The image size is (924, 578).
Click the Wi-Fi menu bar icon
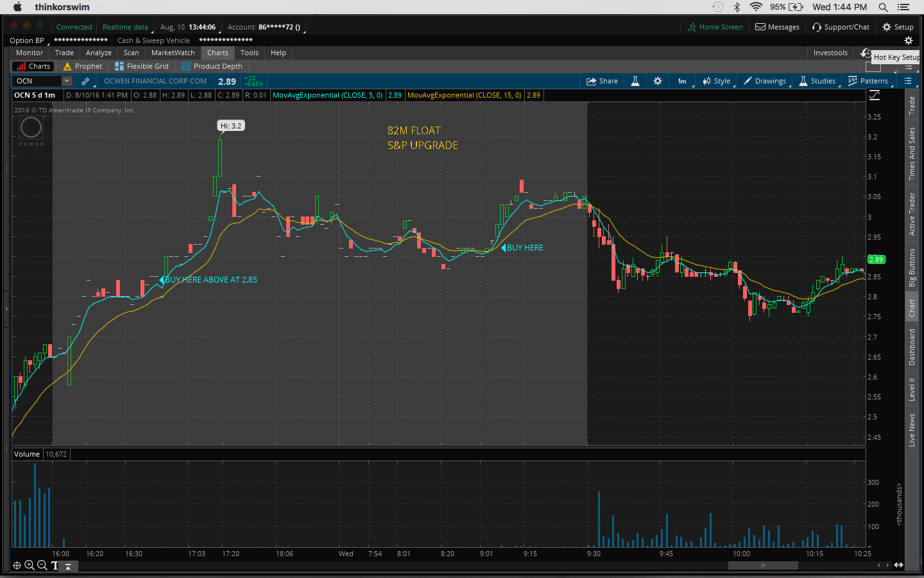[756, 7]
